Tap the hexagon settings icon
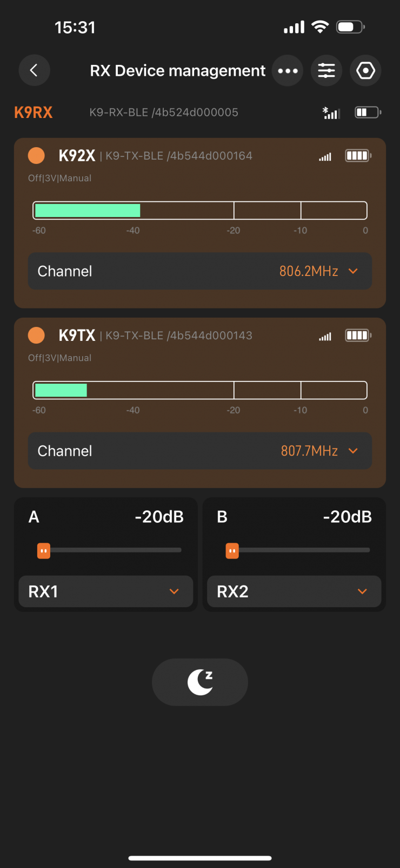 366,71
